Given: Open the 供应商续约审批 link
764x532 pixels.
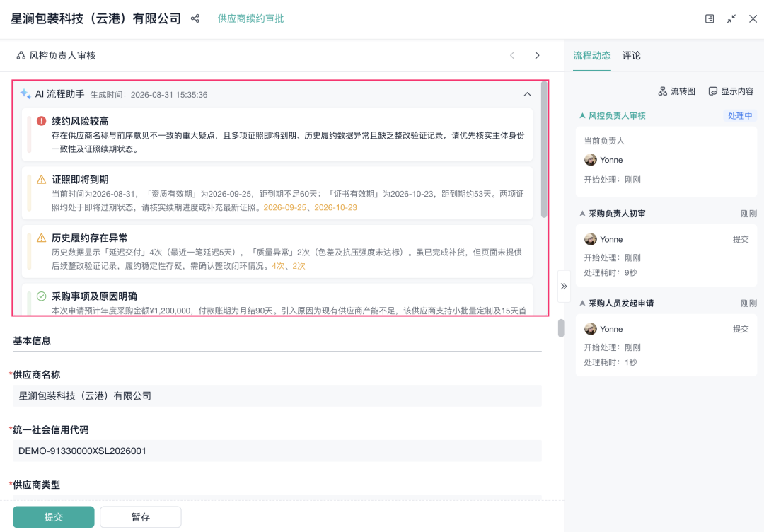Looking at the screenshot, I should 250,18.
